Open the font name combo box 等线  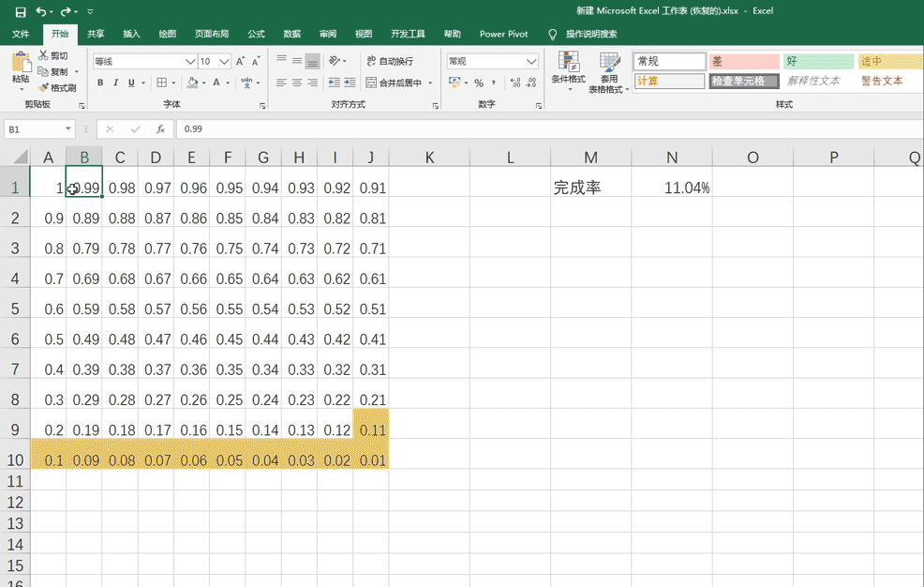click(x=144, y=61)
